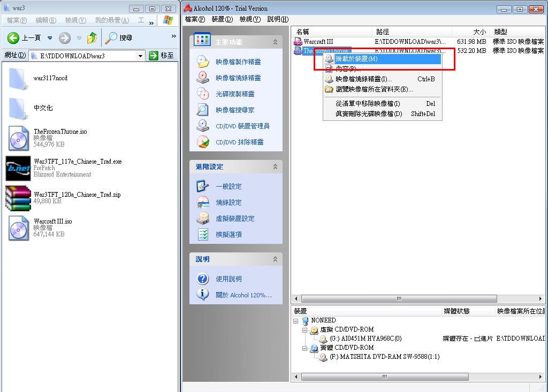Collapse the NONEED tree node

(x=295, y=321)
